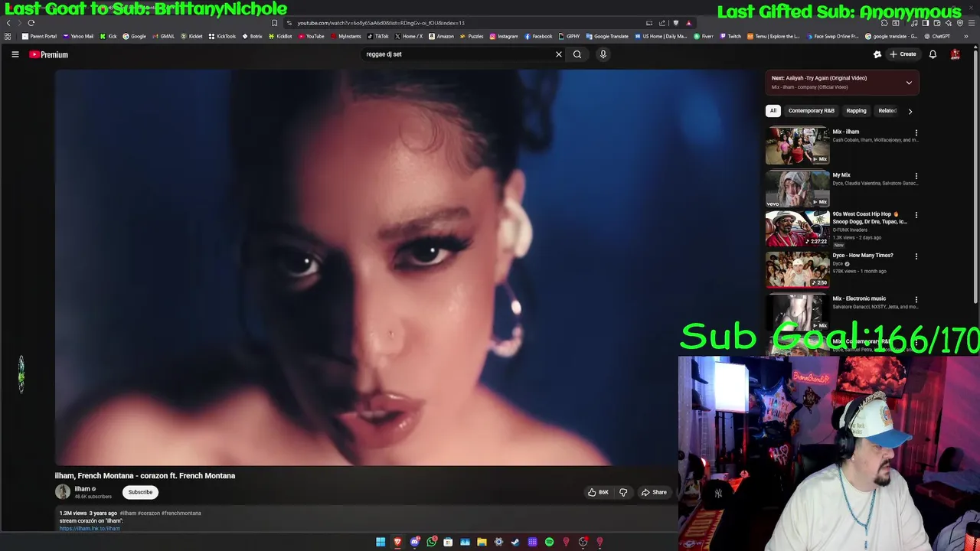Viewport: 980px width, 551px height.
Task: Open 'Mix - Electronic music' title
Action: tap(859, 298)
